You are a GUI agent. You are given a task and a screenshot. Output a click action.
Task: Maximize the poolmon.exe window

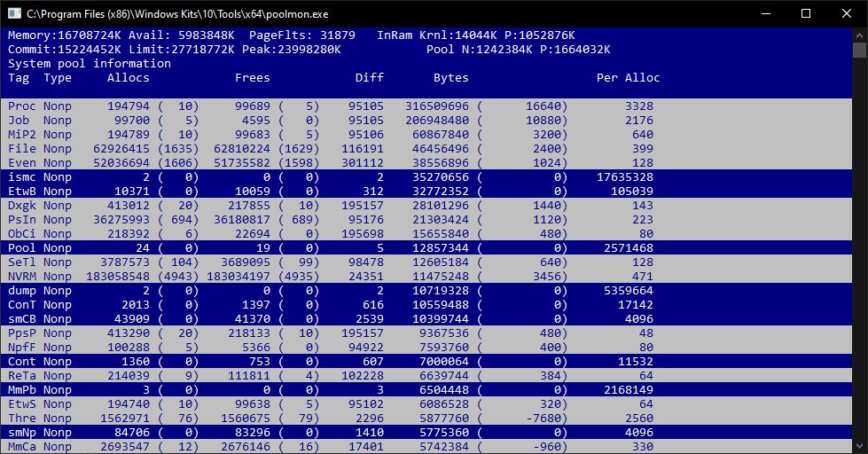[x=806, y=13]
